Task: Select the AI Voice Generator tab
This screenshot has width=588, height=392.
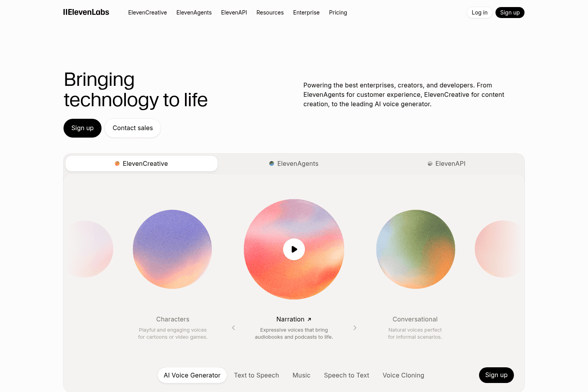Action: (x=192, y=375)
